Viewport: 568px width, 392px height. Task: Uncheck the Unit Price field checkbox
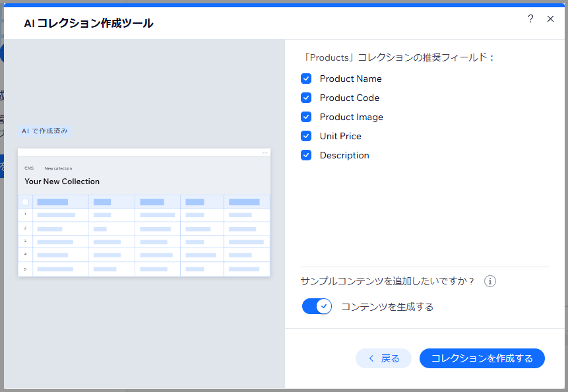pos(306,136)
